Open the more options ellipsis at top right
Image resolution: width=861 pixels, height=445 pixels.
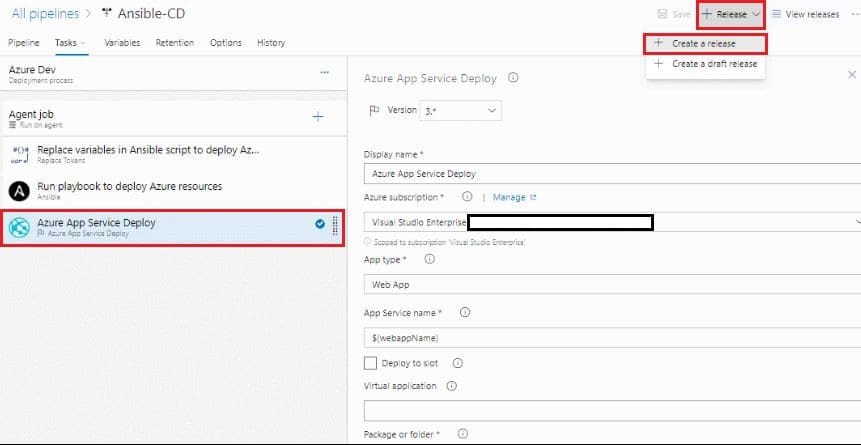point(855,14)
